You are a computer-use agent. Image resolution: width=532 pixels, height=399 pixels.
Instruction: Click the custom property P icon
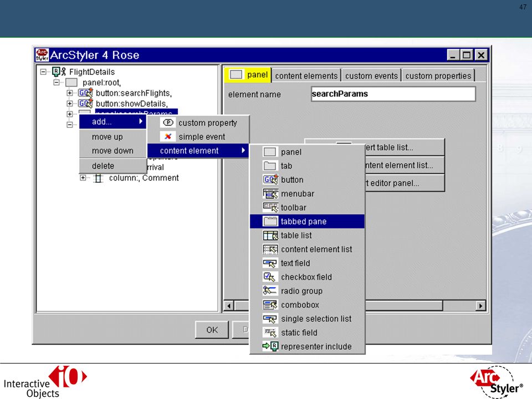click(168, 122)
